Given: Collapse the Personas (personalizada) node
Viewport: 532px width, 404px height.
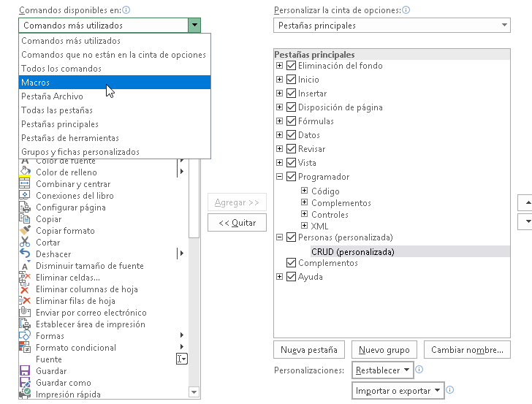Looking at the screenshot, I should click(x=280, y=237).
